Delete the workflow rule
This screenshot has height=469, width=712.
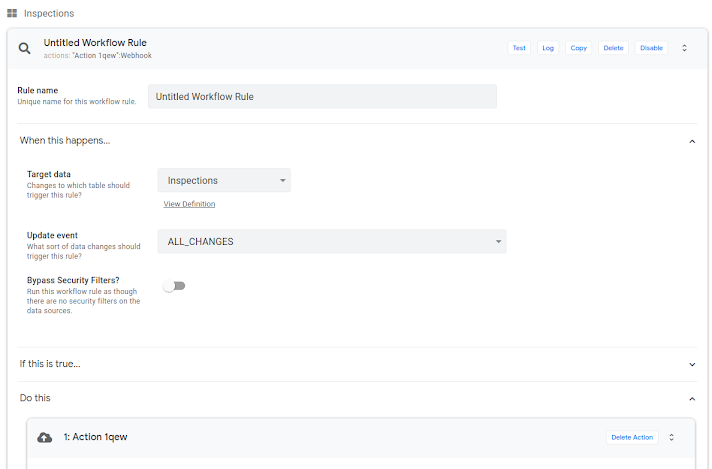pyautogui.click(x=613, y=48)
